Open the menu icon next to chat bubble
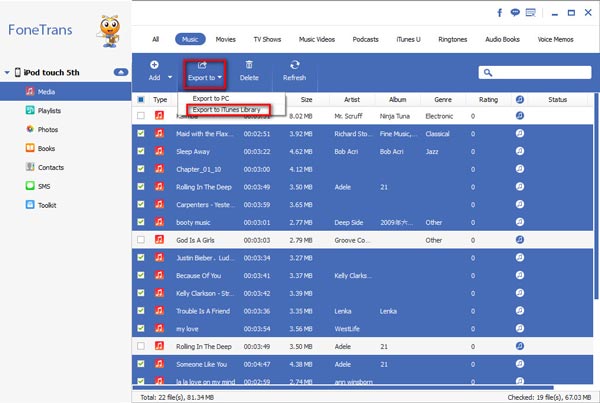This screenshot has width=600, height=403. click(531, 13)
